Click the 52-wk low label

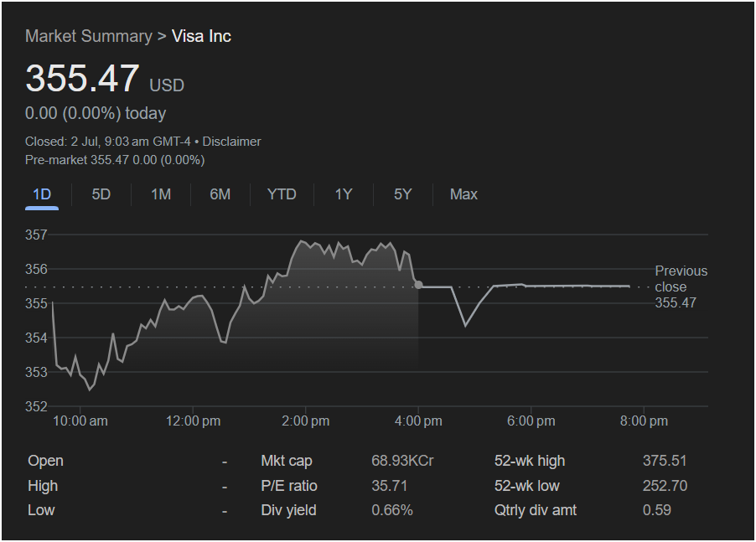pyautogui.click(x=526, y=486)
